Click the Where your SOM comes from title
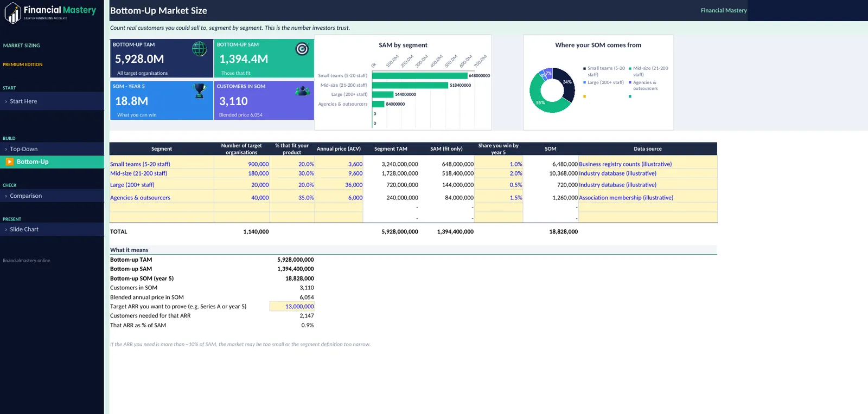Screen dimensions: 868x414 point(598,45)
